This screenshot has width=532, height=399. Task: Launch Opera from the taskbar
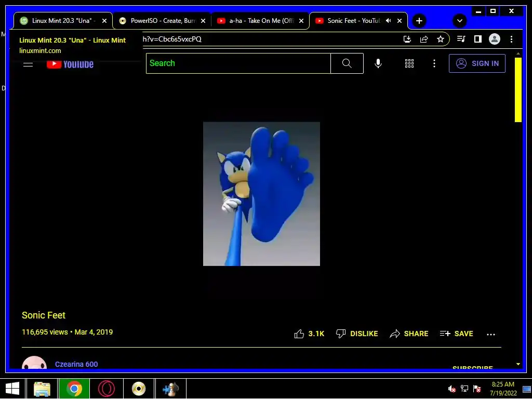[x=106, y=389]
